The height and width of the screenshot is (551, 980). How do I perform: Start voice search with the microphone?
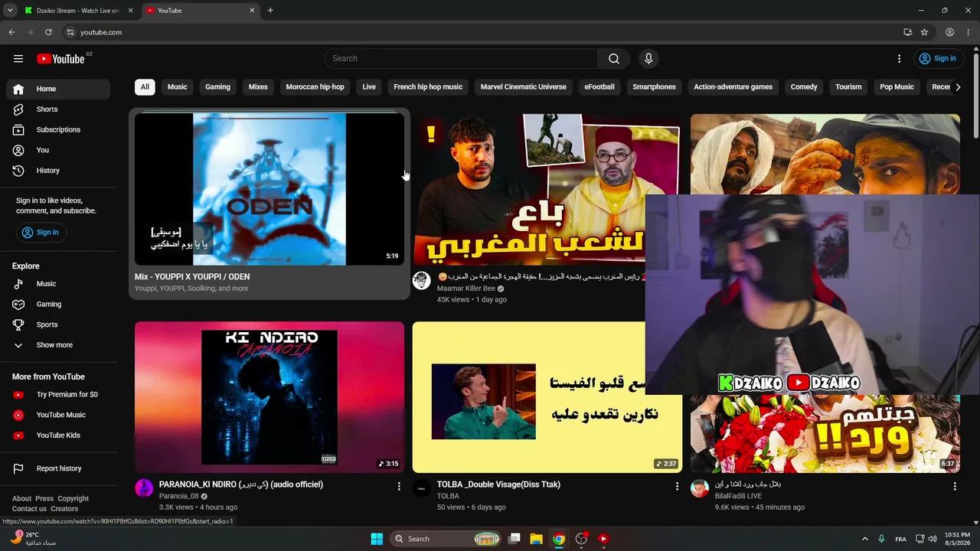(x=648, y=59)
